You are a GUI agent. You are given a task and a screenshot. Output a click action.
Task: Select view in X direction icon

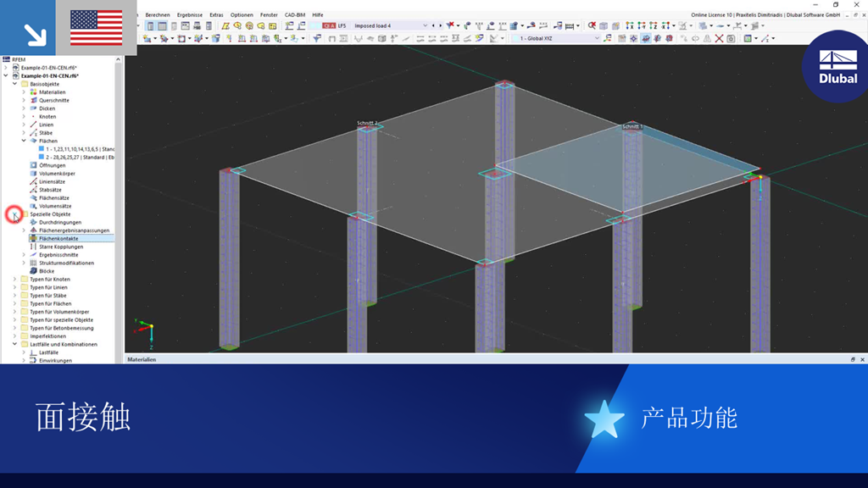[x=630, y=25]
